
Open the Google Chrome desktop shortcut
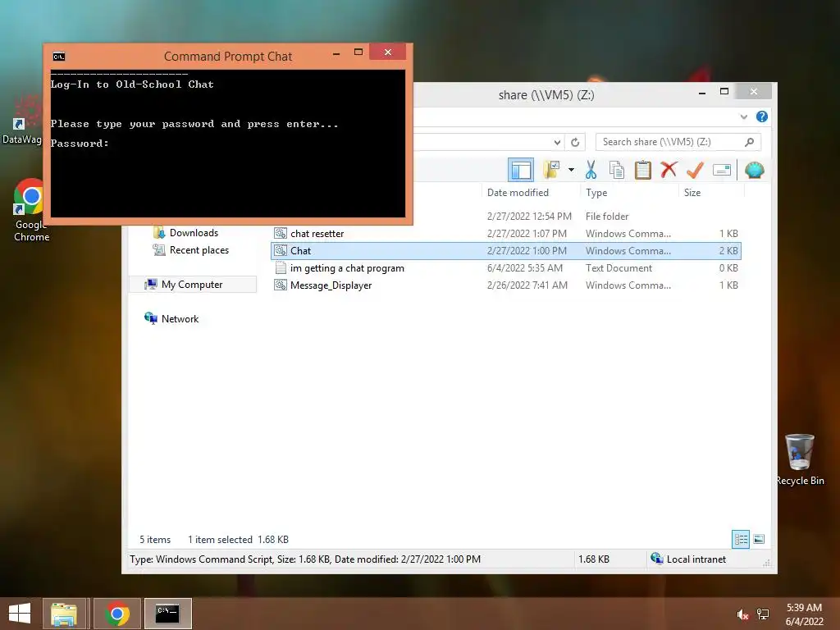31,210
